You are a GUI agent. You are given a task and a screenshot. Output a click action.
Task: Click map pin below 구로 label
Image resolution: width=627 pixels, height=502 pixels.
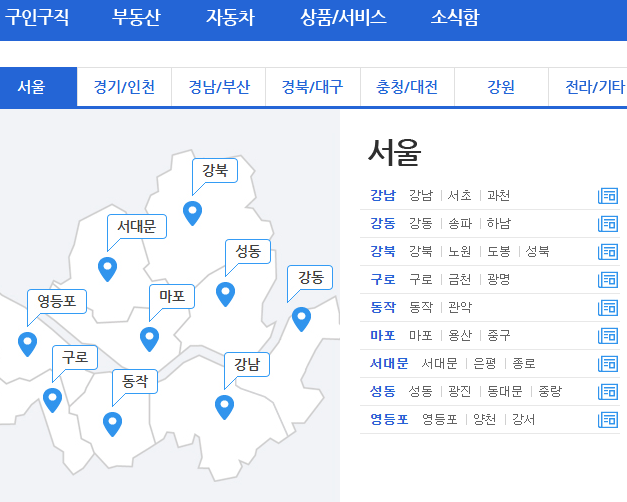point(52,400)
